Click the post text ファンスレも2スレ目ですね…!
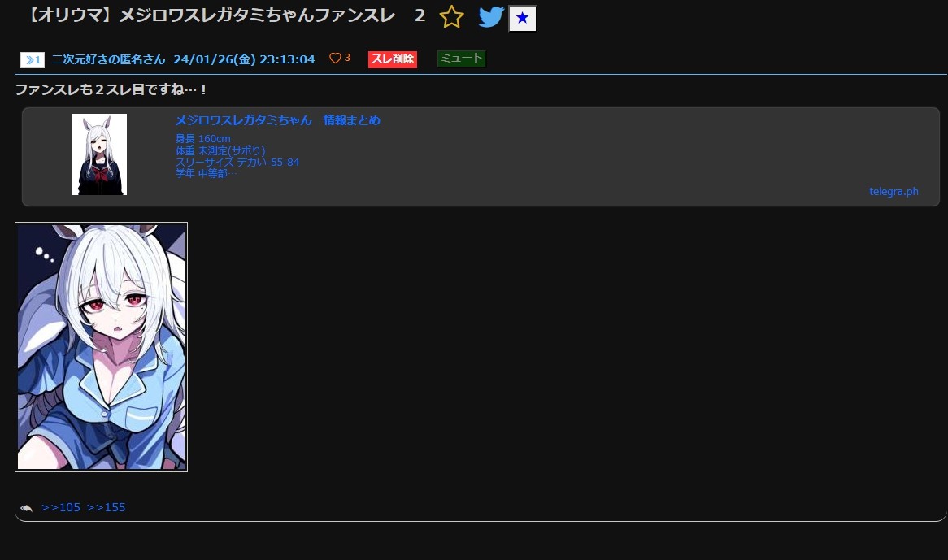This screenshot has width=948, height=560. tap(111, 89)
